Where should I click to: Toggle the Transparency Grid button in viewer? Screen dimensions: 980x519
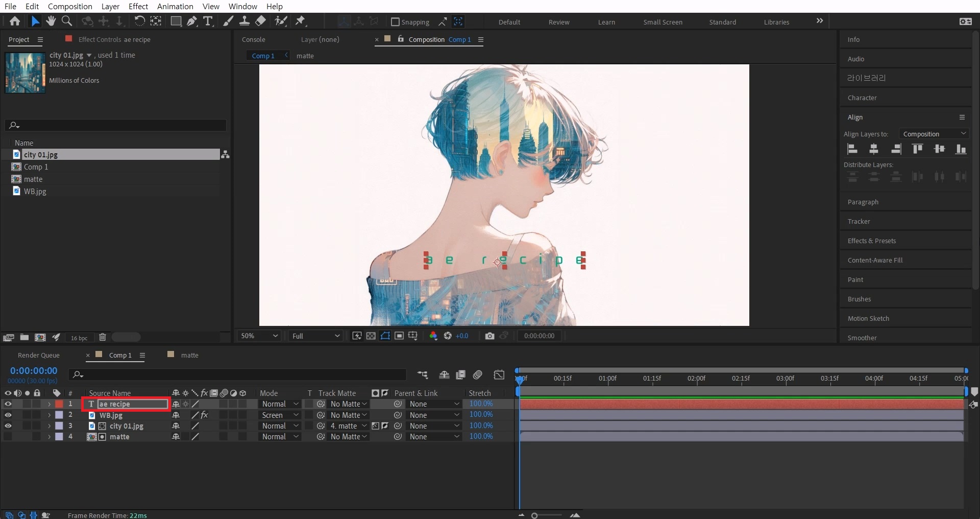tap(371, 336)
